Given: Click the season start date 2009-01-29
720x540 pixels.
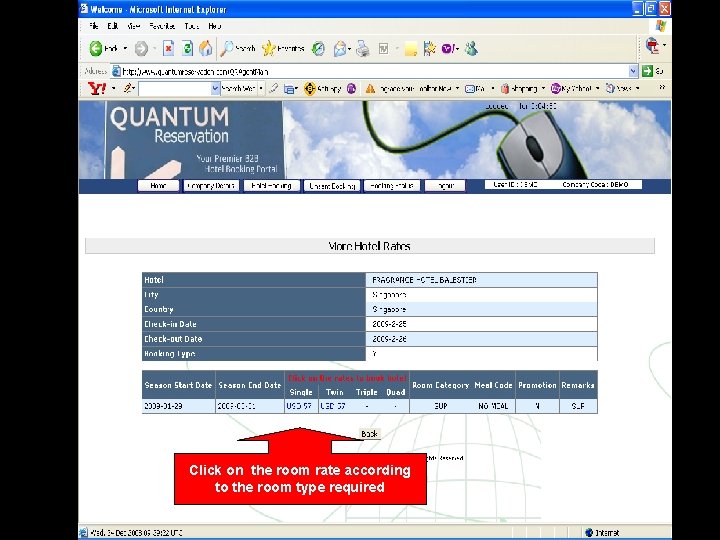Looking at the screenshot, I should click(163, 406).
